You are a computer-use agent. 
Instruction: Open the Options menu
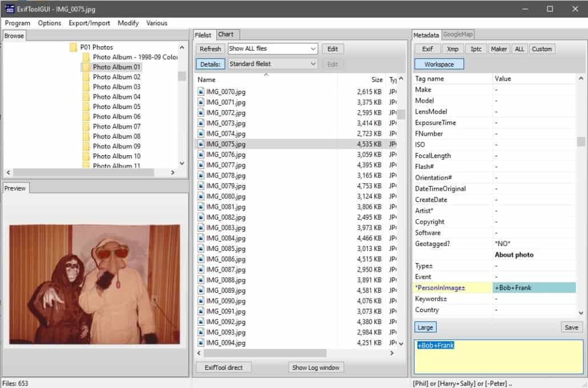pyautogui.click(x=49, y=23)
